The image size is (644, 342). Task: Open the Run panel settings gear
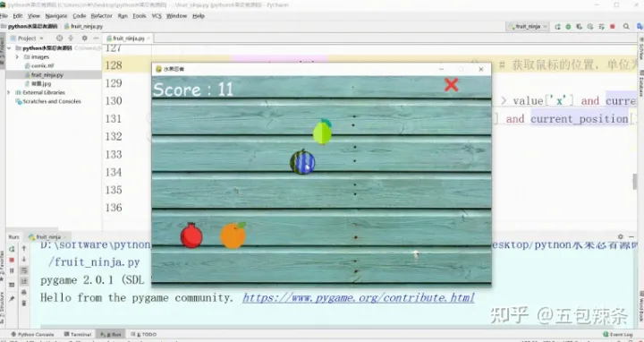pyautogui.click(x=620, y=236)
